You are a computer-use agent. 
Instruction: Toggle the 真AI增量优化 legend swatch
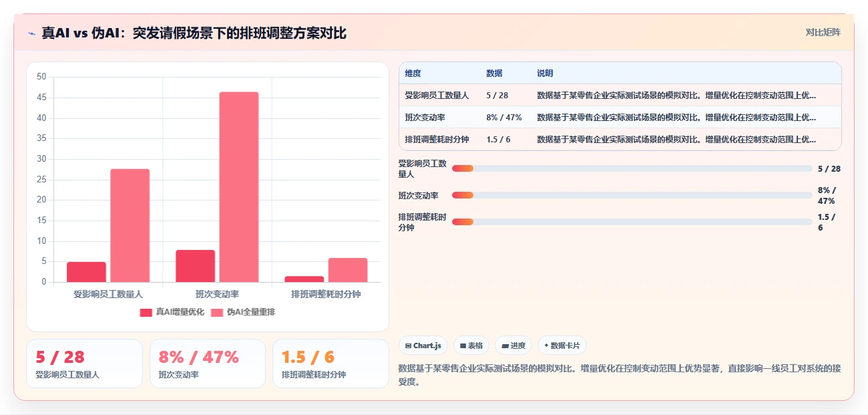click(146, 312)
